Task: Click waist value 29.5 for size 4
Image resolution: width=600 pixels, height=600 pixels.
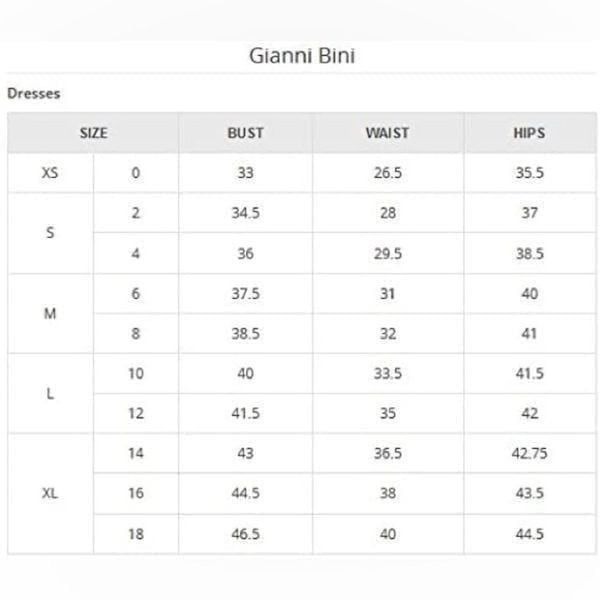Action: point(388,253)
